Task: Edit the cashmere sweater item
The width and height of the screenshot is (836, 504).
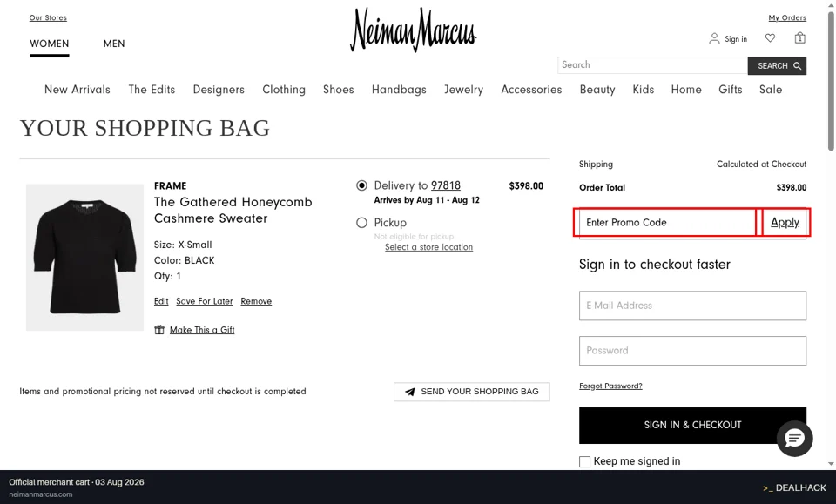Action: [x=161, y=301]
